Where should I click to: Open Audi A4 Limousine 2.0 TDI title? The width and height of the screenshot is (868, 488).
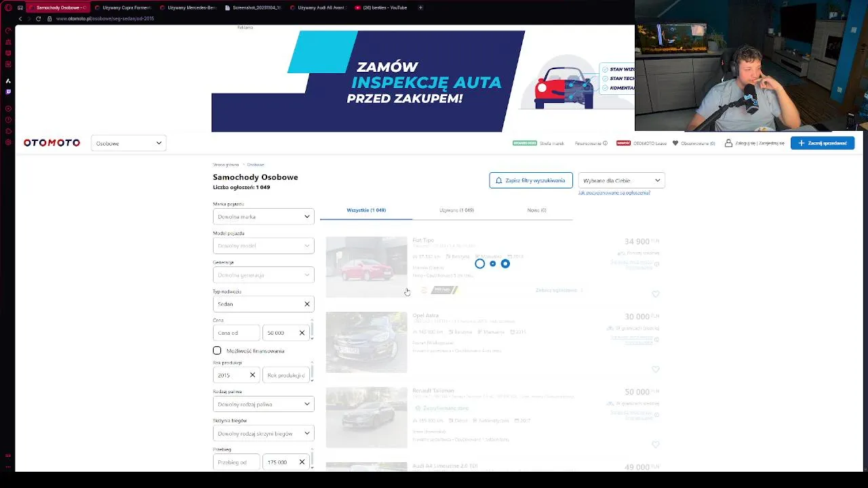[x=445, y=466]
